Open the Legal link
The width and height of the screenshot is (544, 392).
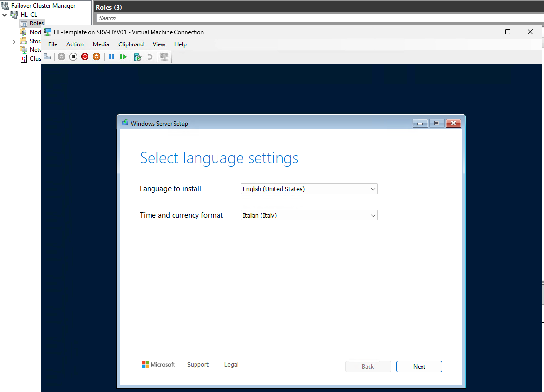pos(231,365)
